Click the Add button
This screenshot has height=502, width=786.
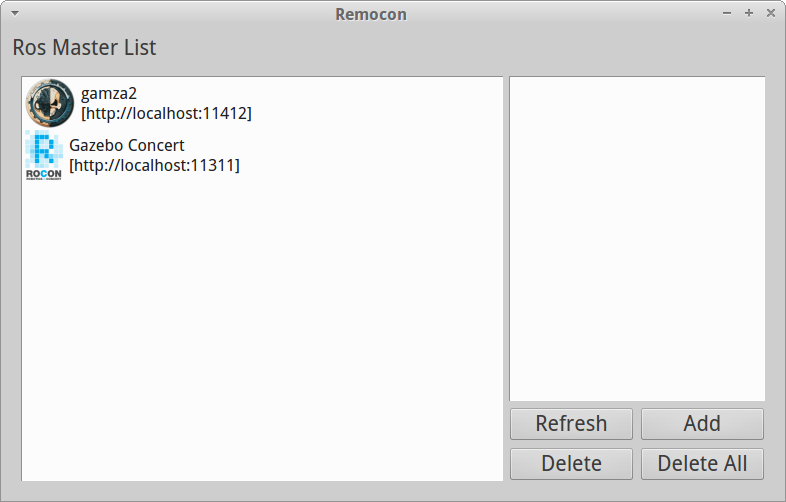pos(702,423)
